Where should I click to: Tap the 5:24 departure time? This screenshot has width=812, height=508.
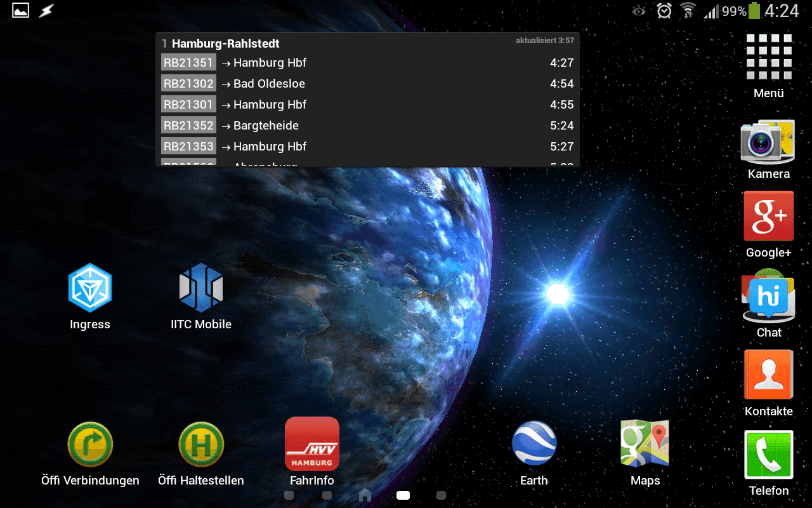[562, 126]
